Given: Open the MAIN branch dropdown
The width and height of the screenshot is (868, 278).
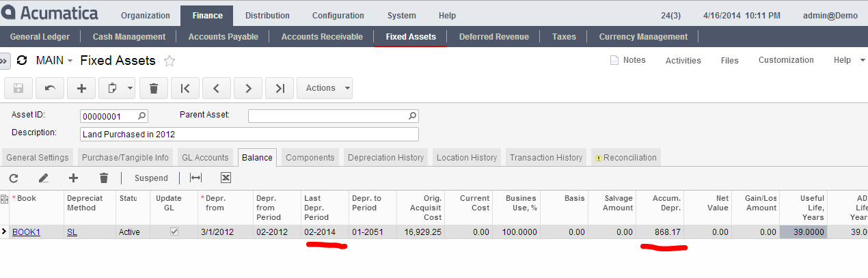Looking at the screenshot, I should tap(55, 61).
